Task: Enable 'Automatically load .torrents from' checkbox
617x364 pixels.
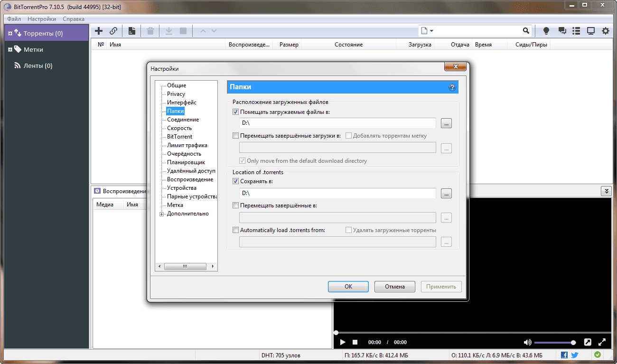Action: [236, 230]
